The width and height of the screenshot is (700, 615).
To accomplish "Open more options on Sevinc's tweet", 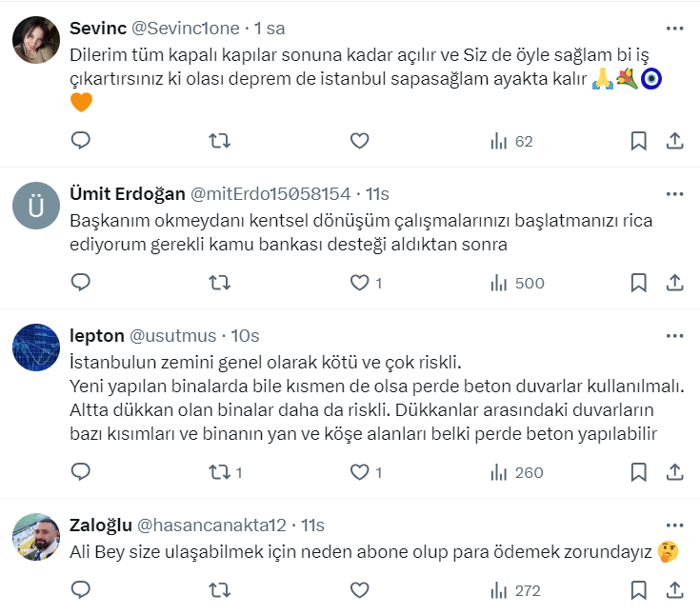I will 674,27.
